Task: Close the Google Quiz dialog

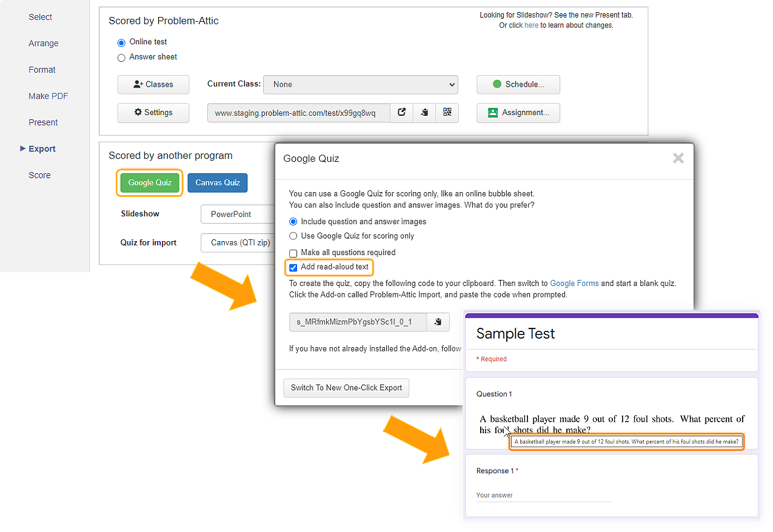Action: pos(678,159)
